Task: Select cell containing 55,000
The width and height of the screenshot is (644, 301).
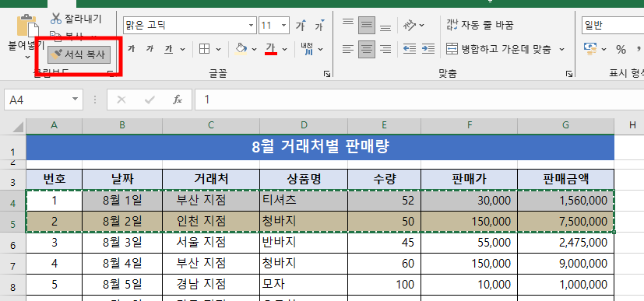Action: pos(469,243)
